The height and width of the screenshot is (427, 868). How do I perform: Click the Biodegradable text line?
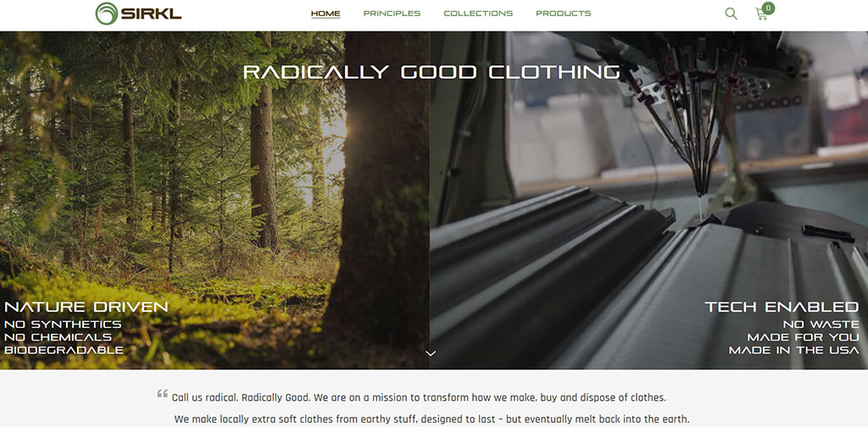point(64,350)
